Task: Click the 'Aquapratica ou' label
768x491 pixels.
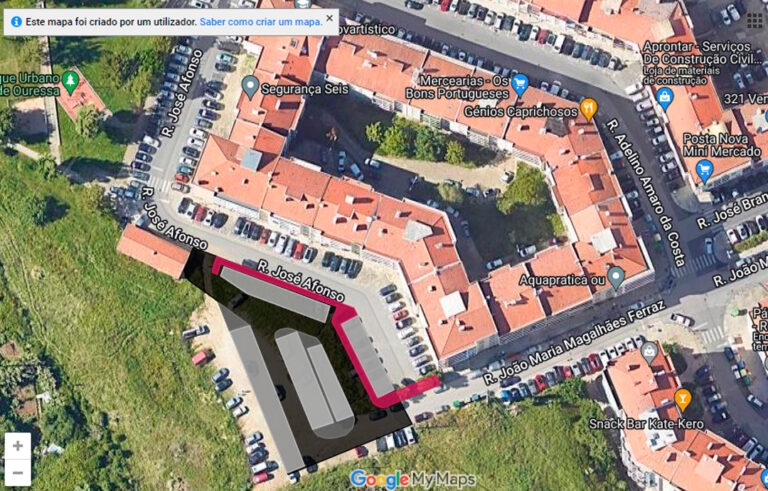Action: pos(561,280)
